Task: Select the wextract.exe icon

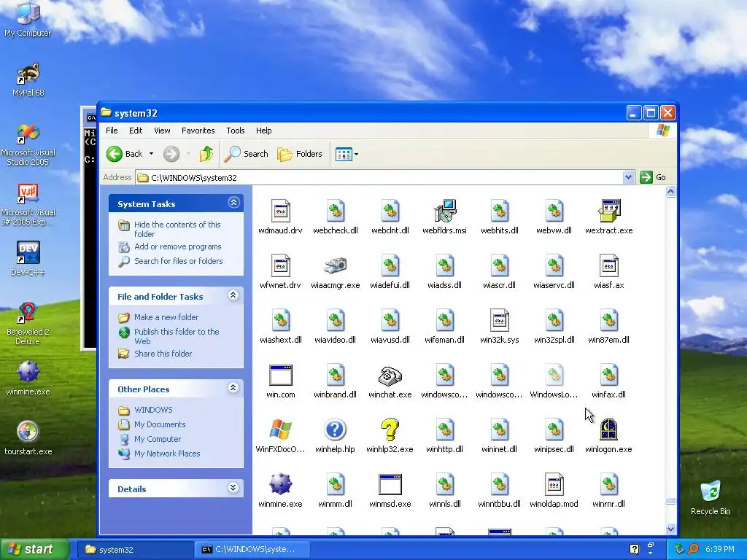Action: pos(609,211)
